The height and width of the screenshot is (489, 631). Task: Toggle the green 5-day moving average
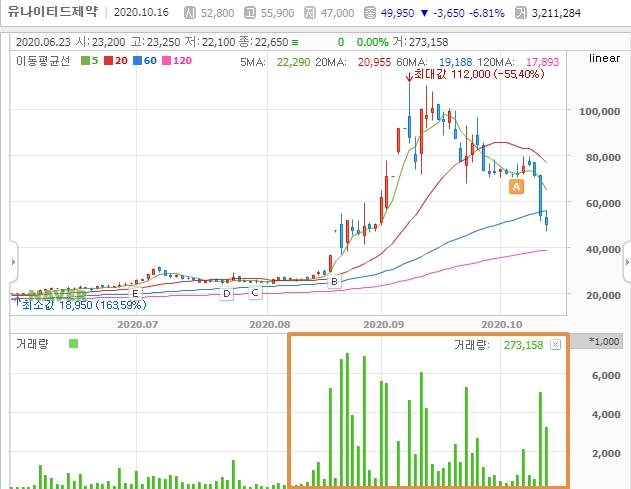[x=90, y=61]
